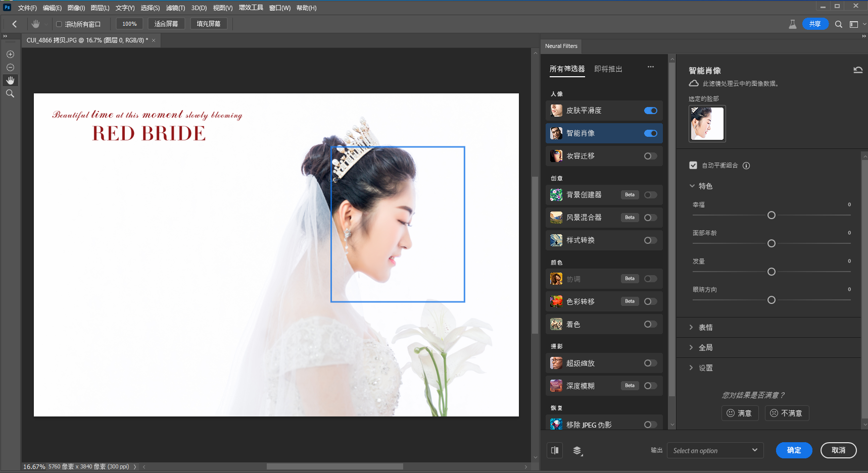868x473 pixels.
Task: Click the back arrow in options bar
Action: click(x=15, y=24)
